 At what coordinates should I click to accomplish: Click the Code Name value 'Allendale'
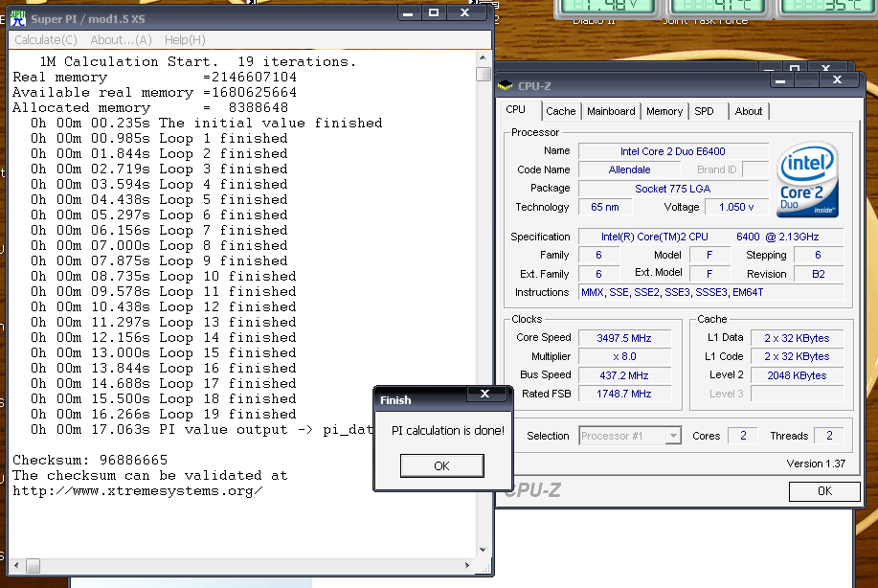pyautogui.click(x=629, y=170)
